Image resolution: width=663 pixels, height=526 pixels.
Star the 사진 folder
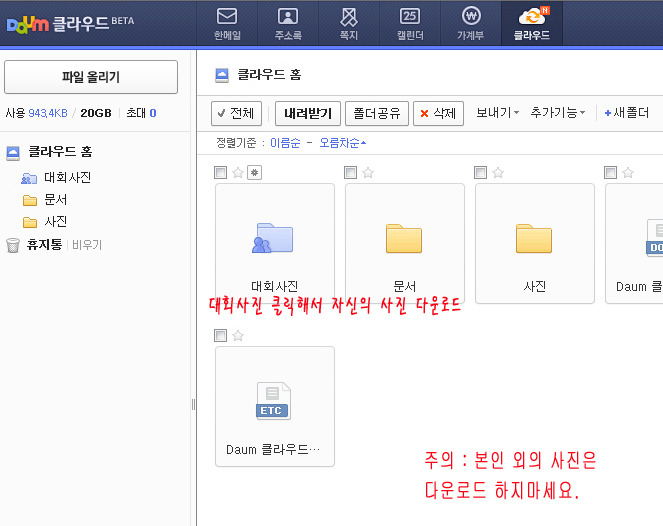point(498,173)
